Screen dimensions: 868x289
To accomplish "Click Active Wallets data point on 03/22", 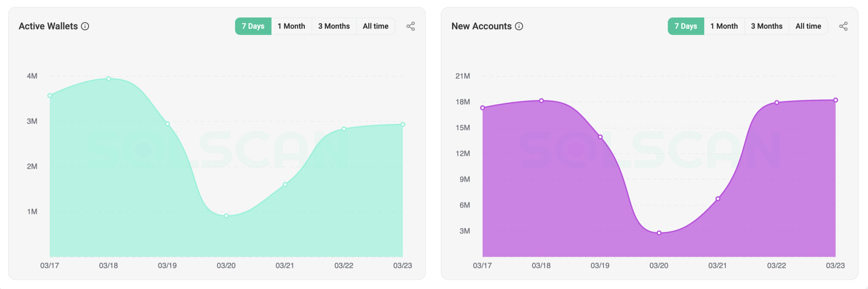I will (x=344, y=129).
